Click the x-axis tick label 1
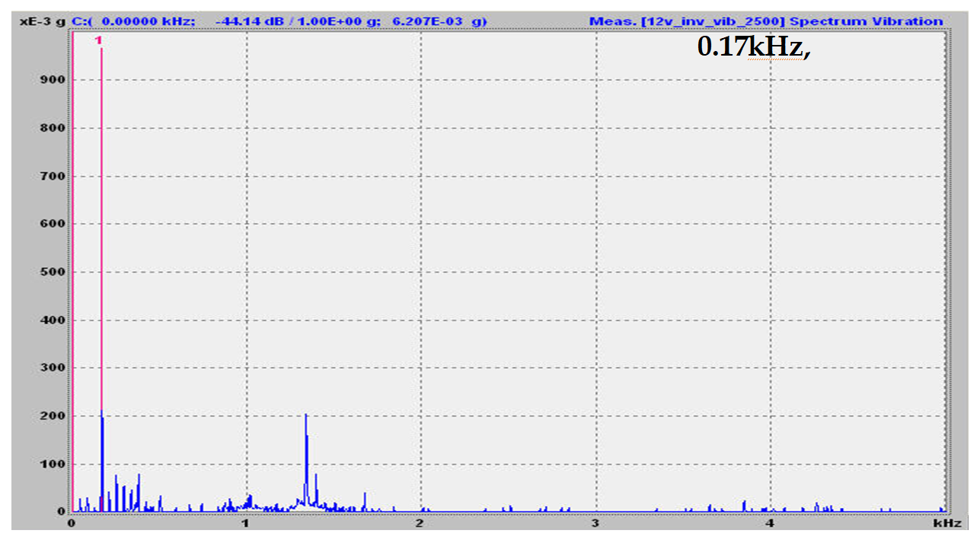980x540 pixels. point(246,523)
